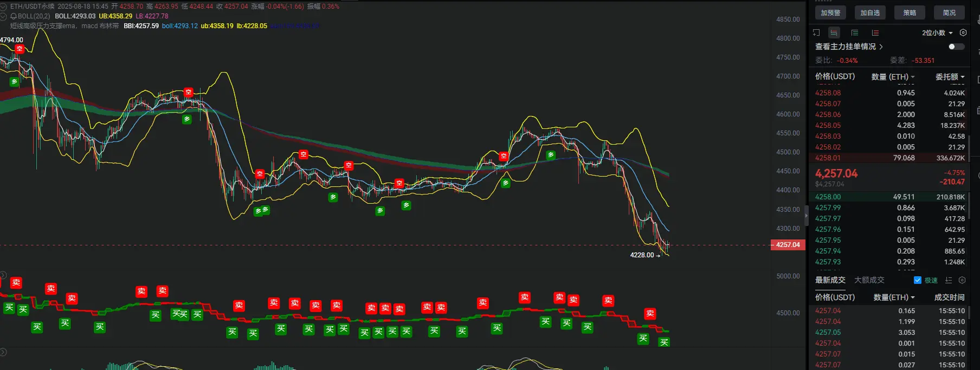This screenshot has width=980, height=370.
Task: Click 成交时间 column header
Action: [949, 297]
